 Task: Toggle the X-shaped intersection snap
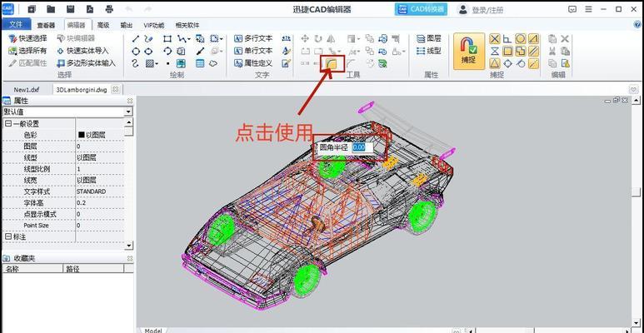coord(495,39)
